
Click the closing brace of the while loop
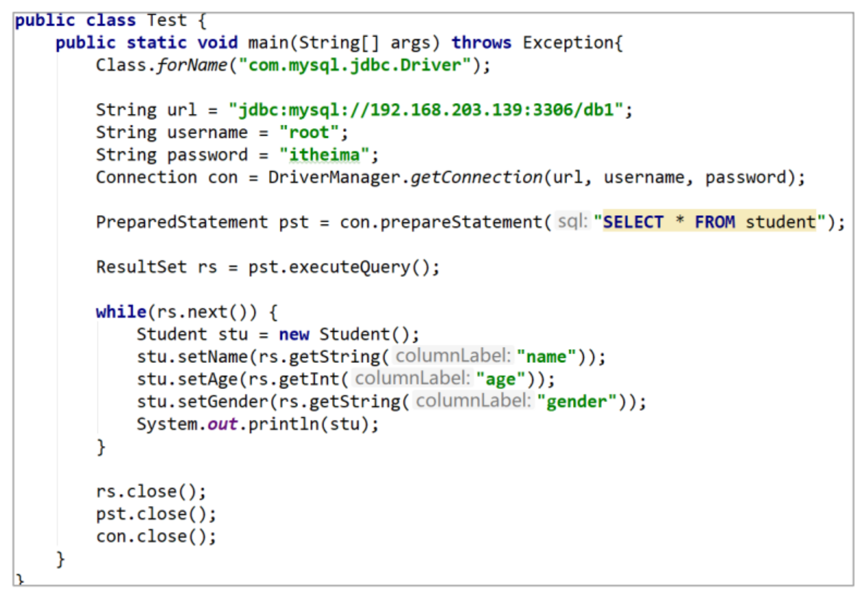coord(101,447)
